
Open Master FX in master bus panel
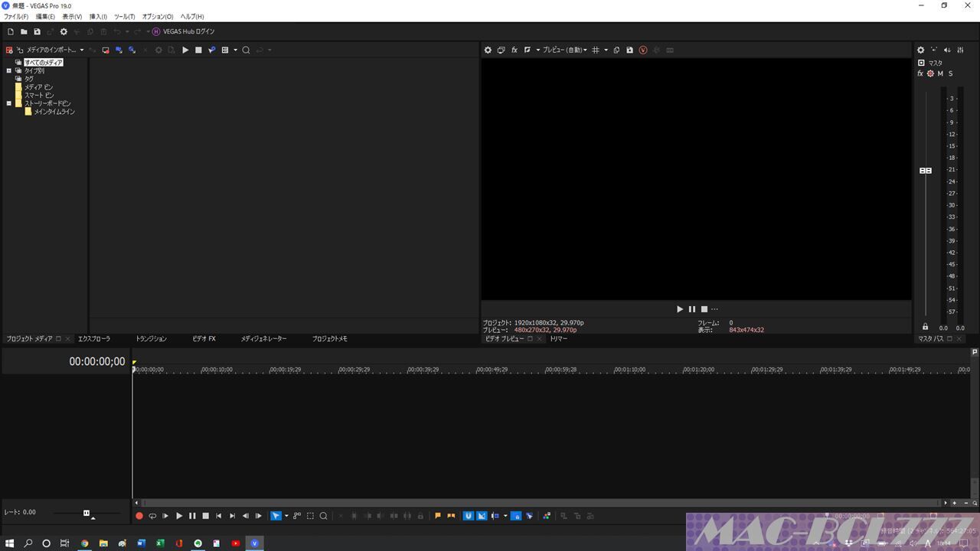coord(920,73)
